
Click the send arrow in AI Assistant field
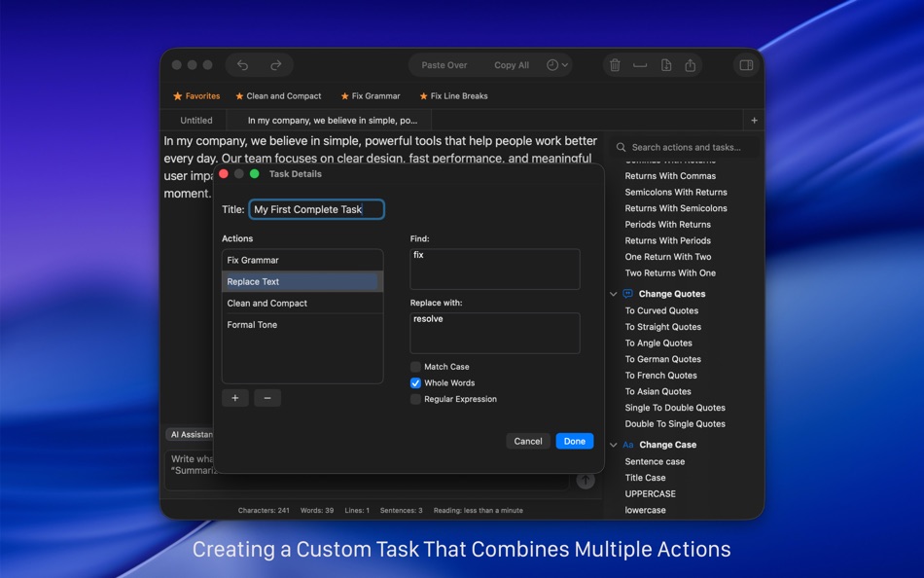(x=585, y=480)
